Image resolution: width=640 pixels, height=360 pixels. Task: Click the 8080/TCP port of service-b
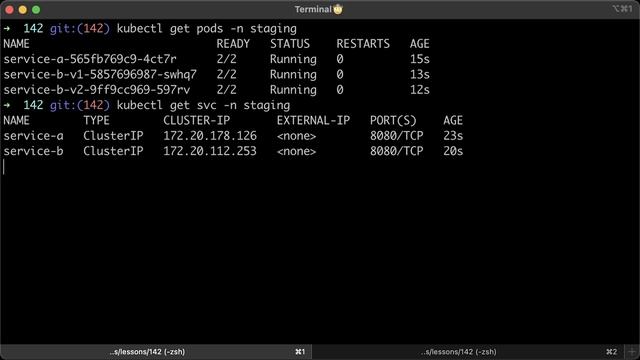396,151
